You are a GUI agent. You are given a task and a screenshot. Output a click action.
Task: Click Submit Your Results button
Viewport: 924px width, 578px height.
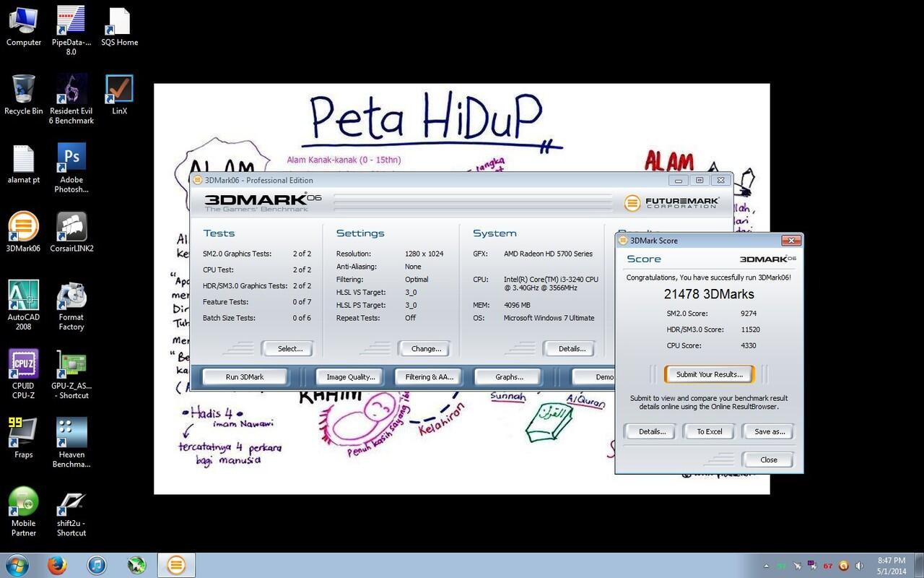(709, 374)
